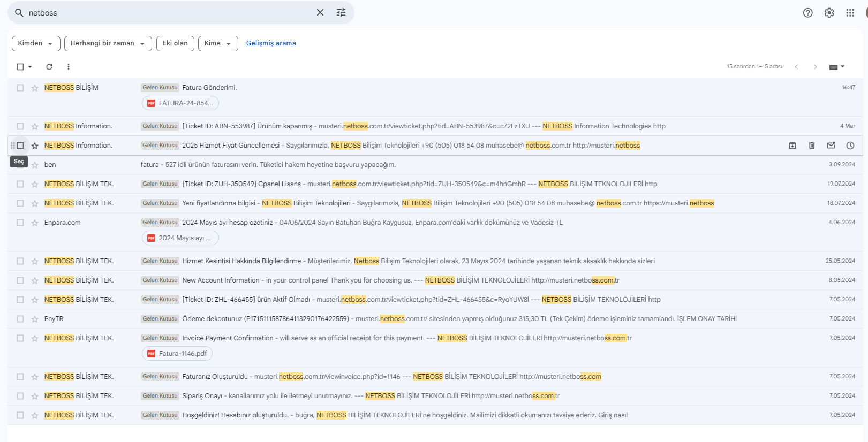The width and height of the screenshot is (868, 442).
Task: Open the Kime recipient filter dropdown
Action: [x=218, y=43]
